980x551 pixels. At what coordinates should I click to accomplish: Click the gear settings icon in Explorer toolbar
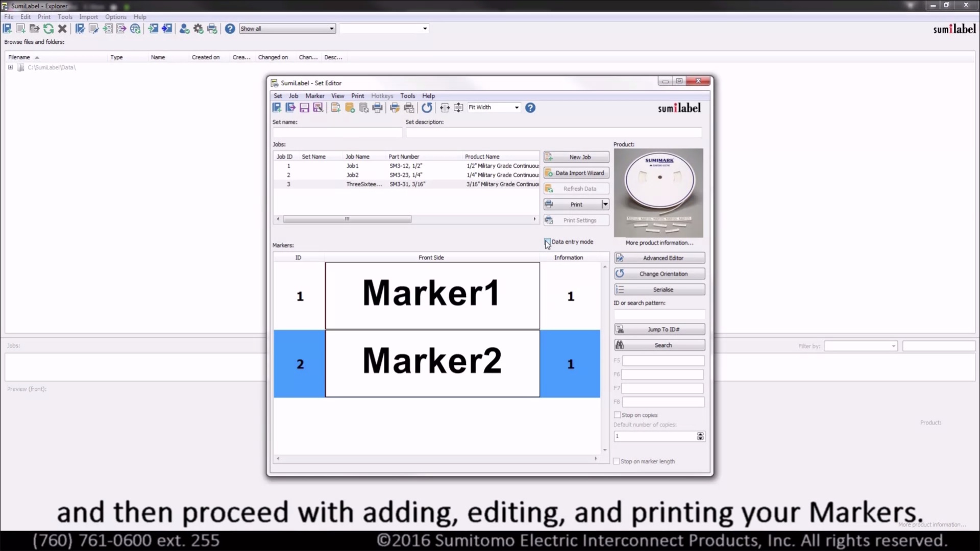click(x=199, y=29)
